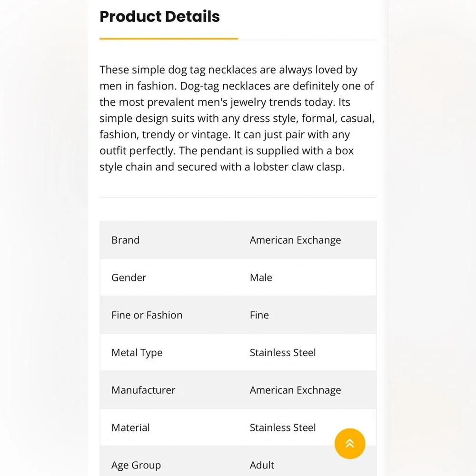Click Stainless Steel in Material row

(x=283, y=427)
